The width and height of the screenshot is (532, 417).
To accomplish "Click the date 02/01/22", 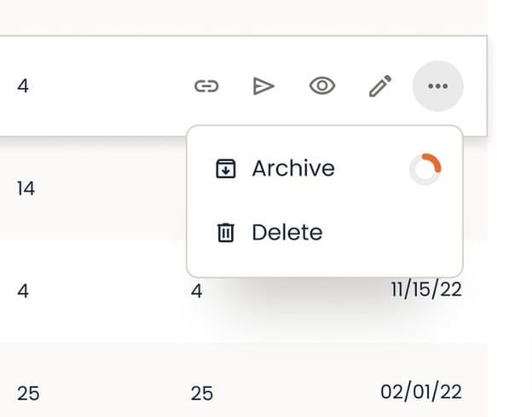I will pyautogui.click(x=421, y=392).
